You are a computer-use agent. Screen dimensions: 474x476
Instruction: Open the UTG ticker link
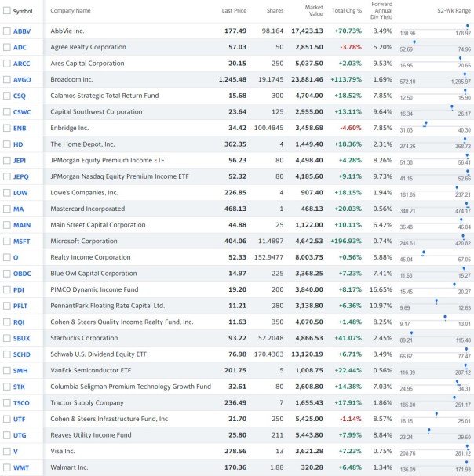pos(20,435)
